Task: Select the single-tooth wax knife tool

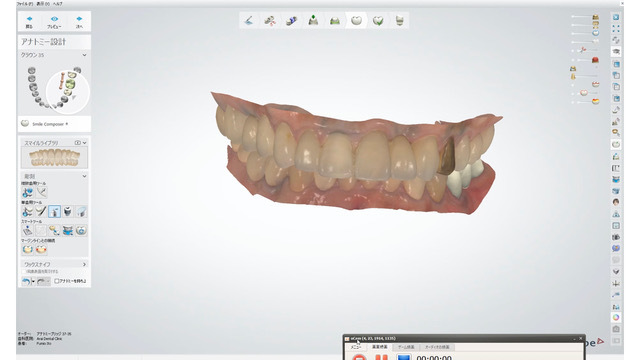Action: [41, 211]
